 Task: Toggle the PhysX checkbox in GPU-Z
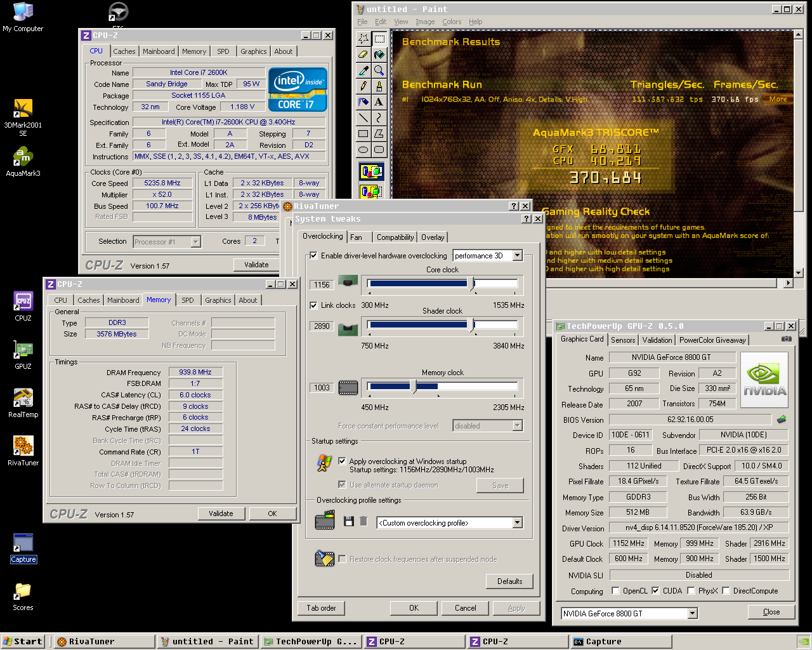[x=691, y=591]
